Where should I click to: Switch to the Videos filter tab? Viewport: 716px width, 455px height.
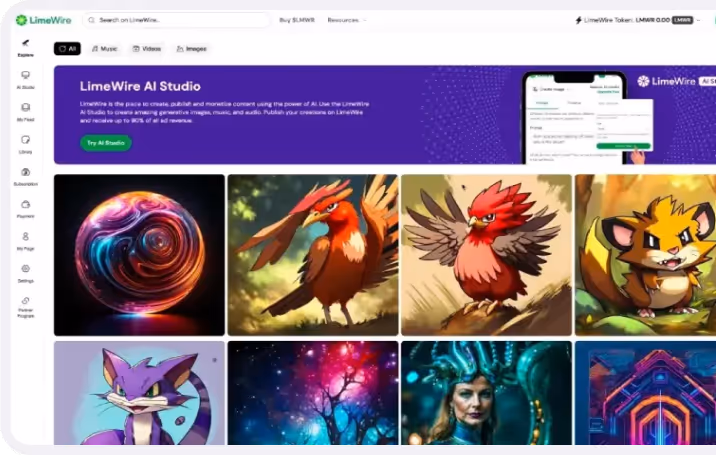[147, 49]
